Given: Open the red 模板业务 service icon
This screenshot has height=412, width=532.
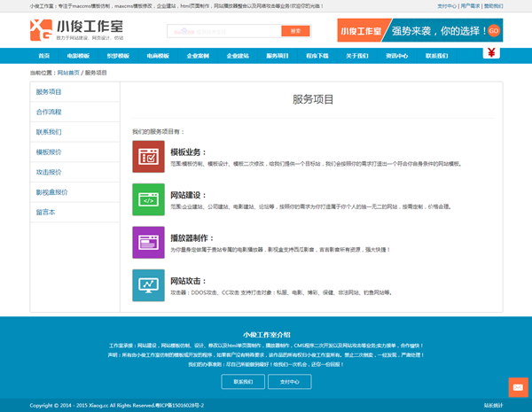Looking at the screenshot, I should click(x=148, y=157).
